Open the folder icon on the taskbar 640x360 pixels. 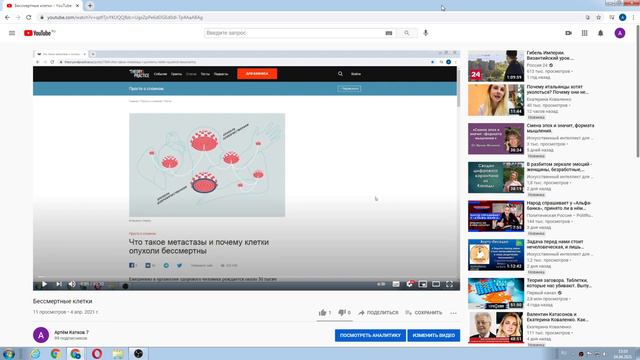tap(118, 354)
